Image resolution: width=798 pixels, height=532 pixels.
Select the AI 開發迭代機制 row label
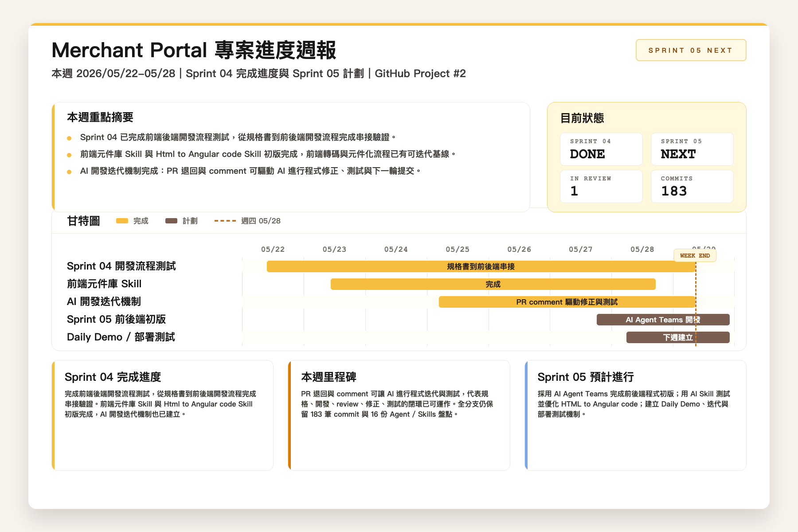click(104, 301)
